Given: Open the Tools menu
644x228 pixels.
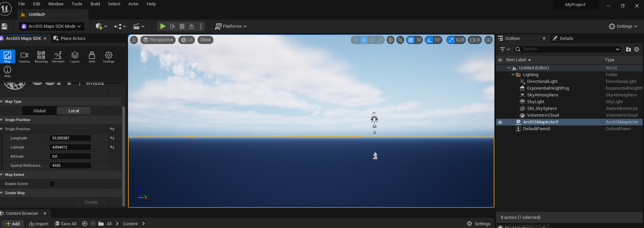Looking at the screenshot, I should point(77,4).
